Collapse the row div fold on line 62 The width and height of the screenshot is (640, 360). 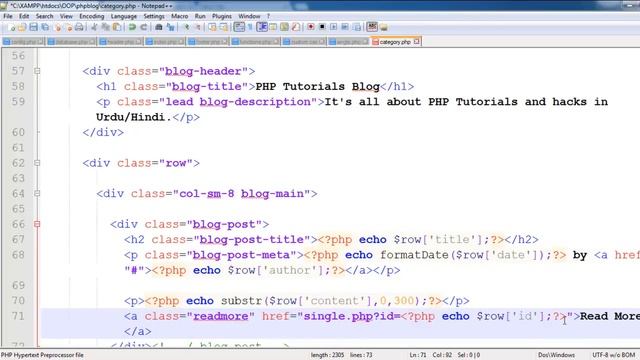pyautogui.click(x=37, y=163)
